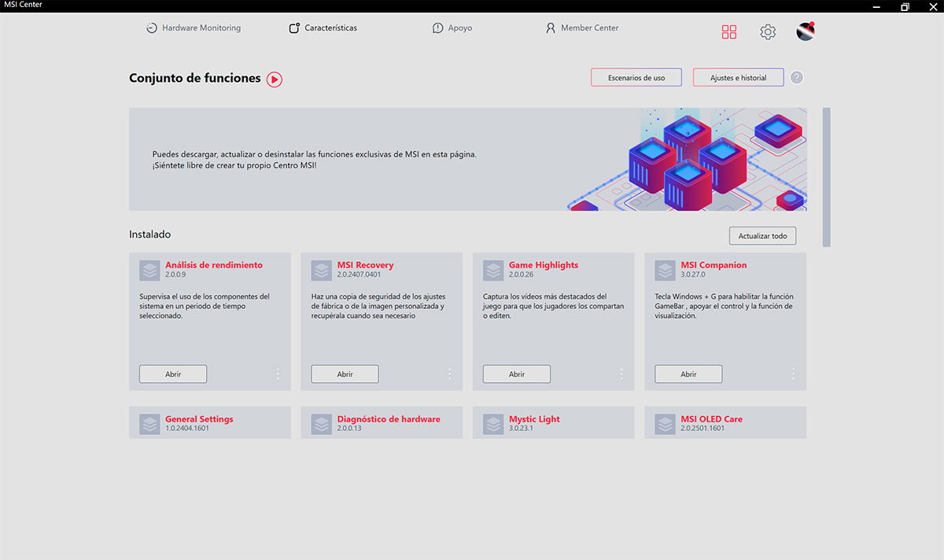Open the Member Center tab
The image size is (944, 560).
(x=582, y=28)
